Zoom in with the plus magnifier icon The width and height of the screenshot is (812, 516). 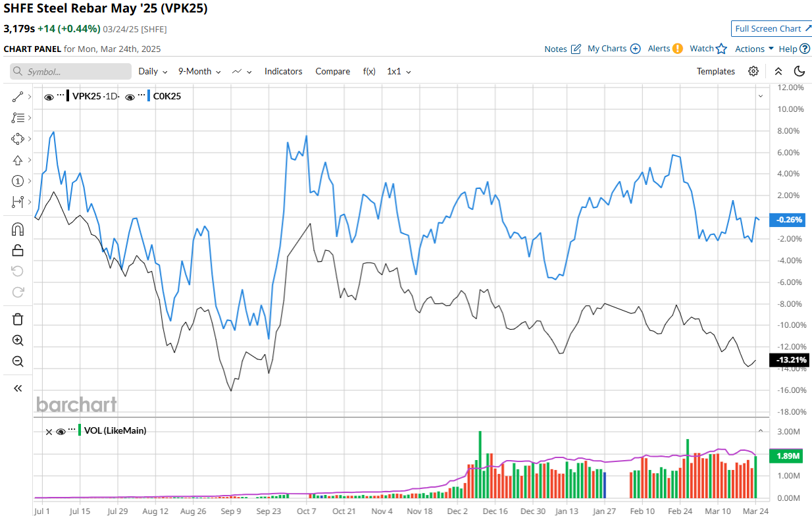(18, 340)
